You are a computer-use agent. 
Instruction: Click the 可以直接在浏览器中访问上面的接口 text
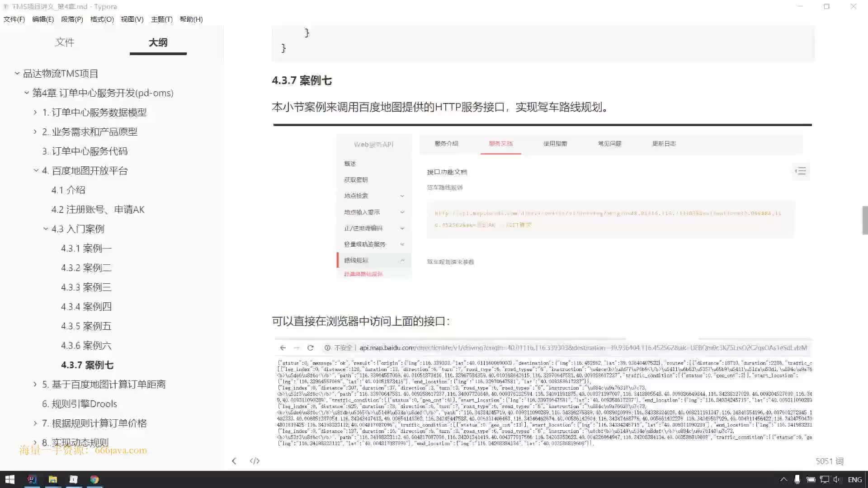pos(361,321)
